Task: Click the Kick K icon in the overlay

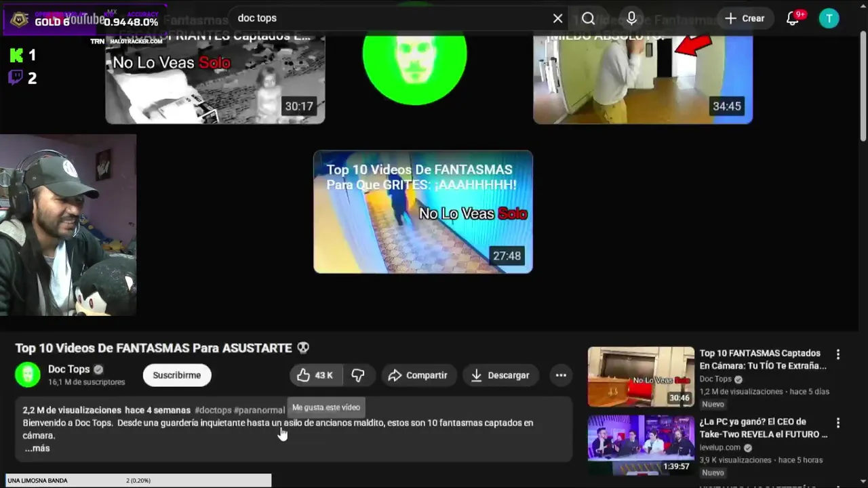Action: point(16,56)
